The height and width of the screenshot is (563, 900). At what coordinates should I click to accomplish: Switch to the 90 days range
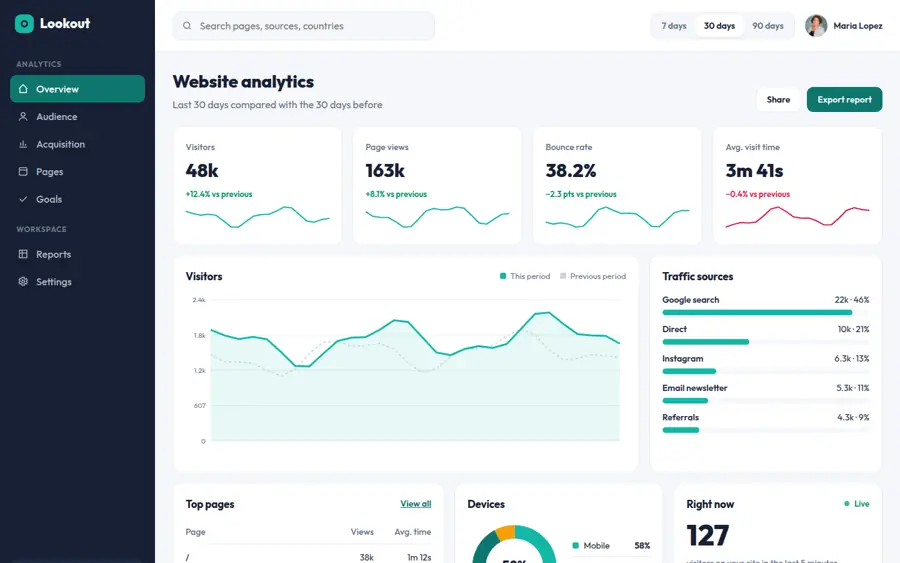(768, 26)
